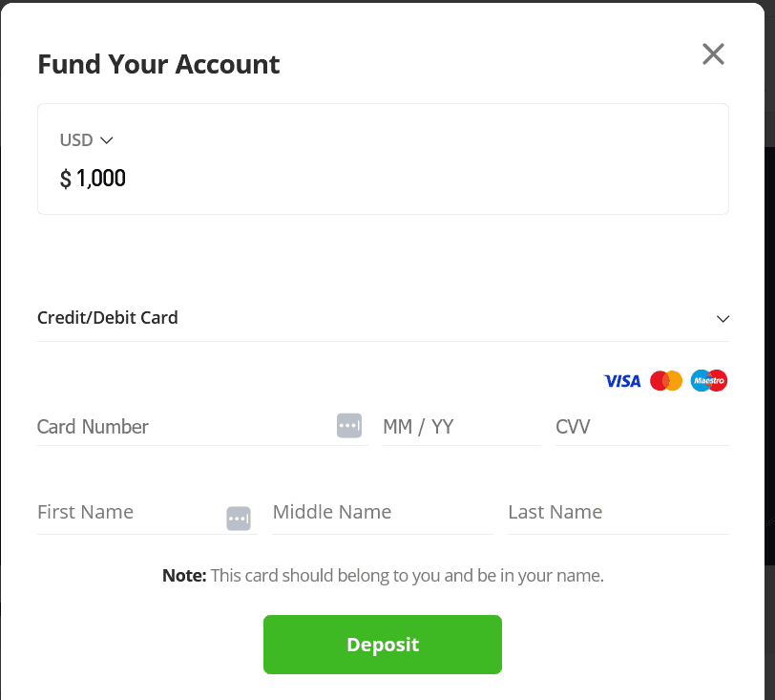Select the Middle Name input
Viewport: 775px width, 700px height.
click(382, 513)
